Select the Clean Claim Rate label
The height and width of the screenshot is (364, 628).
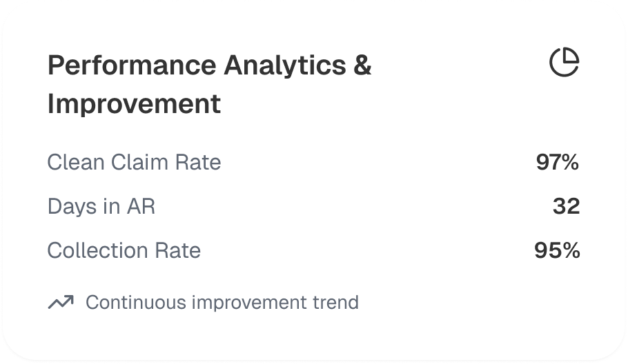134,162
